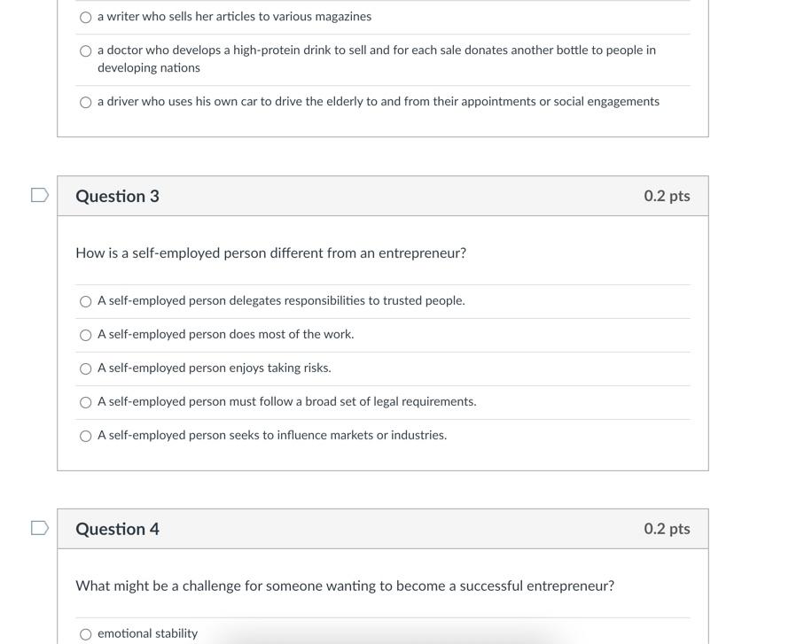
Task: Choose 'does most of the work' option
Action: pyautogui.click(x=85, y=335)
